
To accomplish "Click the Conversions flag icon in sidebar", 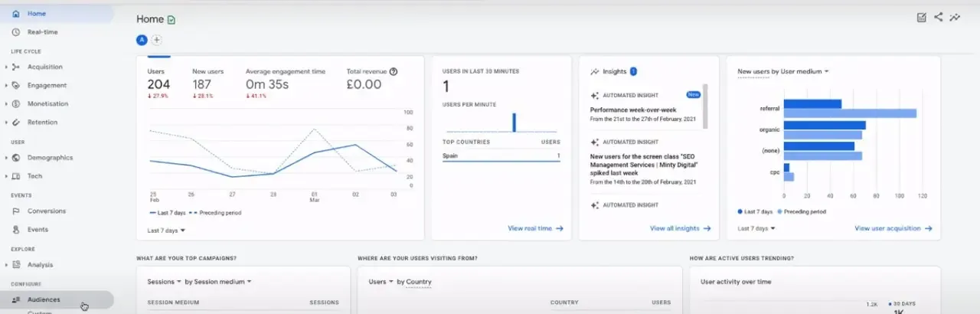I will tap(16, 211).
